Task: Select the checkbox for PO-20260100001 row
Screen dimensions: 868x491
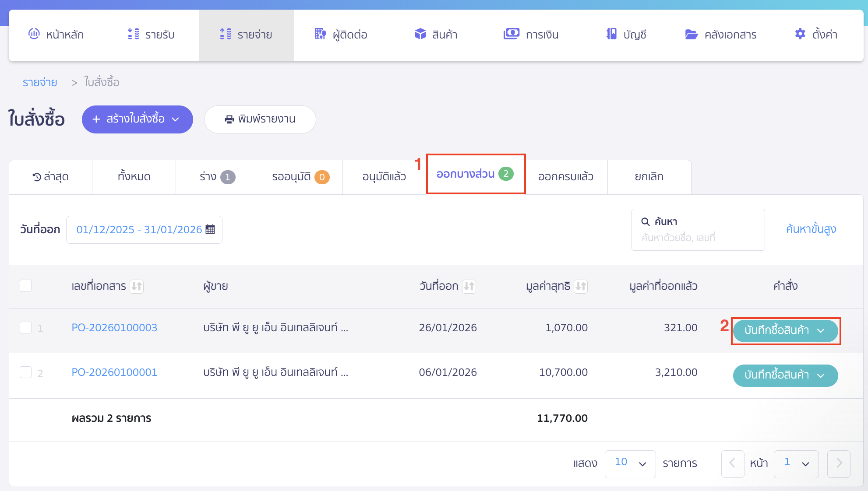Action: pos(26,372)
